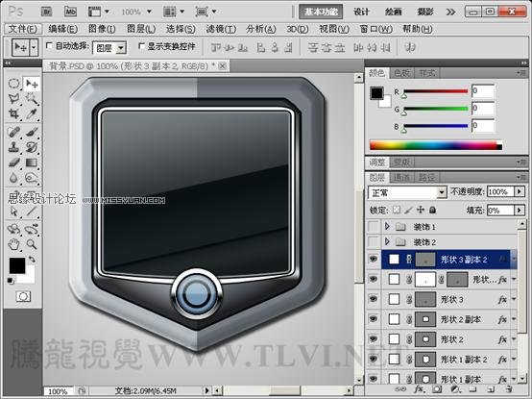Viewport: 532px width, 399px height.
Task: Hide the 形状 3 副本 2 layer
Action: pos(374,260)
